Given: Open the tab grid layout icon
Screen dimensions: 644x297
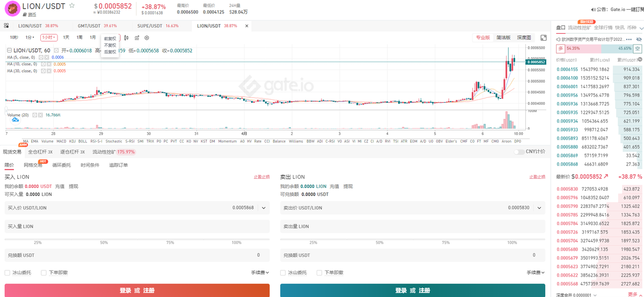Looking at the screenshot, I should pos(6,25).
